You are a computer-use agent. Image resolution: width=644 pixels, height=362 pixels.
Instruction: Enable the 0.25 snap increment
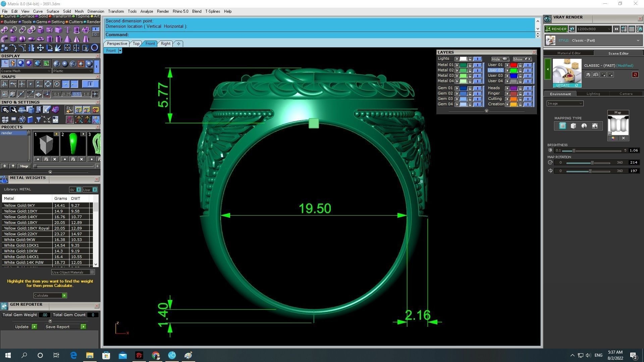coord(67,94)
